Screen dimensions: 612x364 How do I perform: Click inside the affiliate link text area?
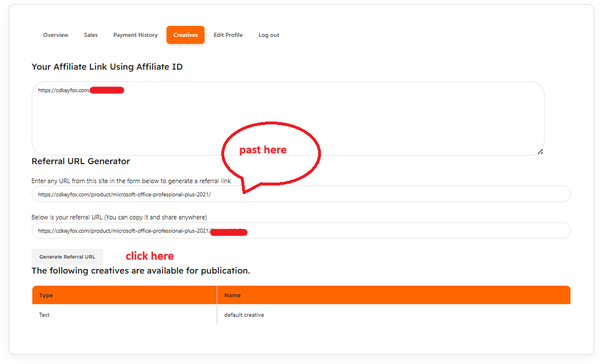click(x=288, y=121)
